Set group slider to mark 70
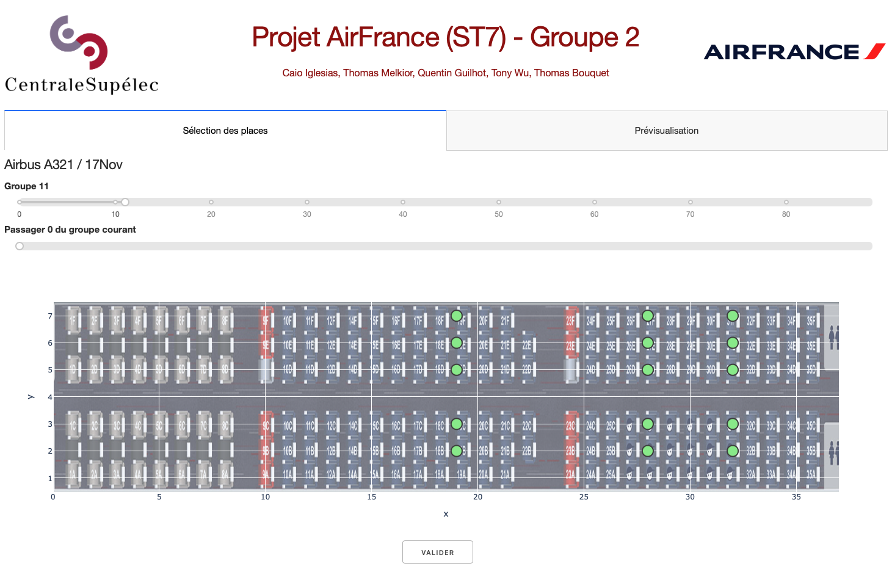Screen dimensions: 892x588 pyautogui.click(x=691, y=202)
